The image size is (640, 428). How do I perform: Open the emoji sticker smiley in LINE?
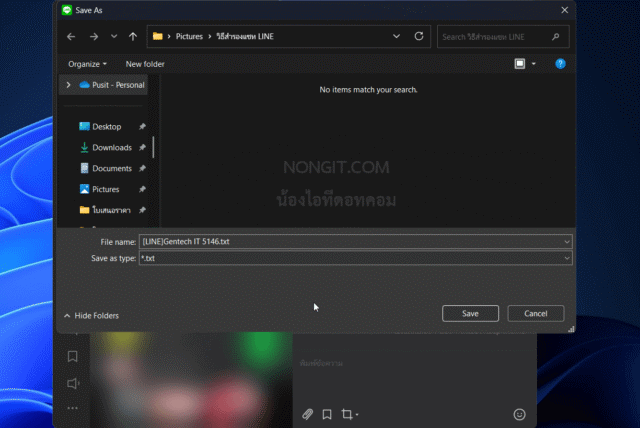[x=519, y=415]
